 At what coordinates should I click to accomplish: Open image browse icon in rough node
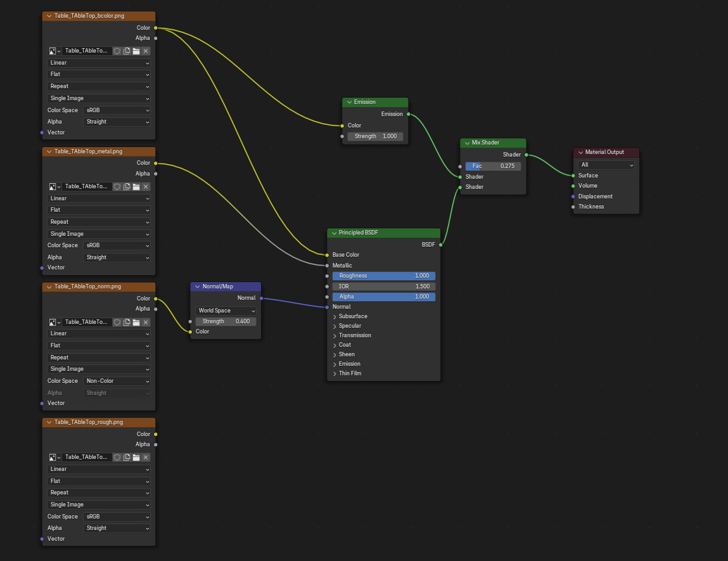click(x=54, y=458)
